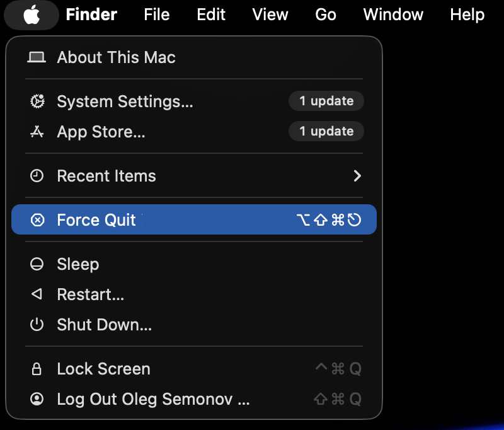
Task: Expand the Recent Items submenu chevron
Action: pos(357,176)
